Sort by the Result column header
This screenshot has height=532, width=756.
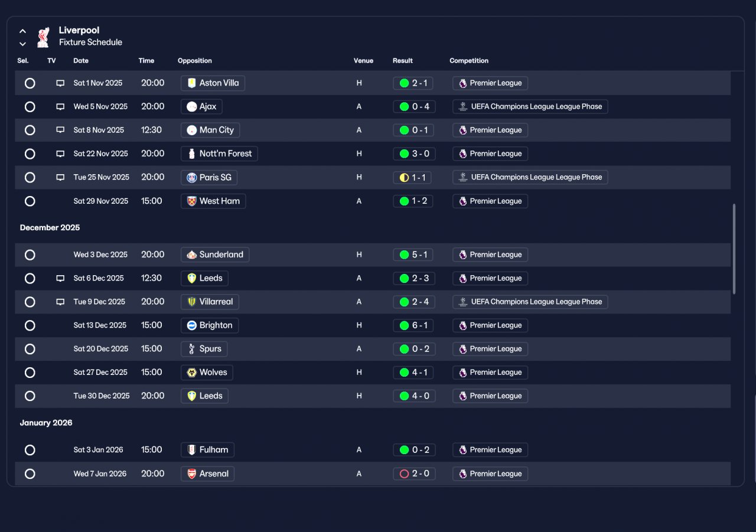click(x=403, y=61)
